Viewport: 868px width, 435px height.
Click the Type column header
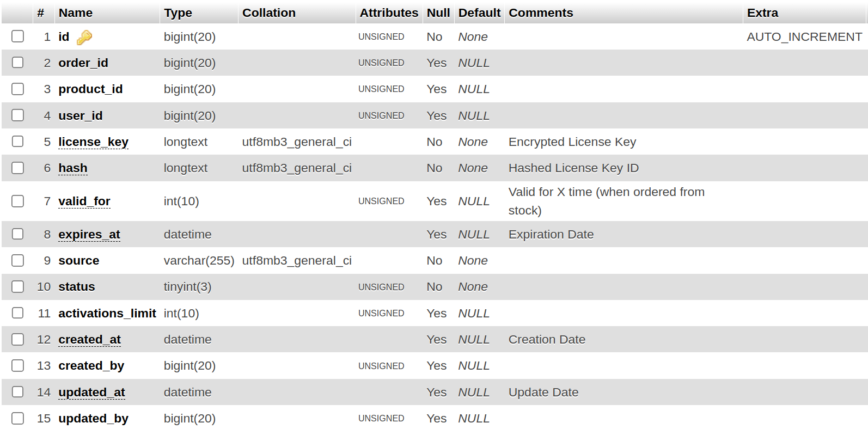tap(178, 13)
